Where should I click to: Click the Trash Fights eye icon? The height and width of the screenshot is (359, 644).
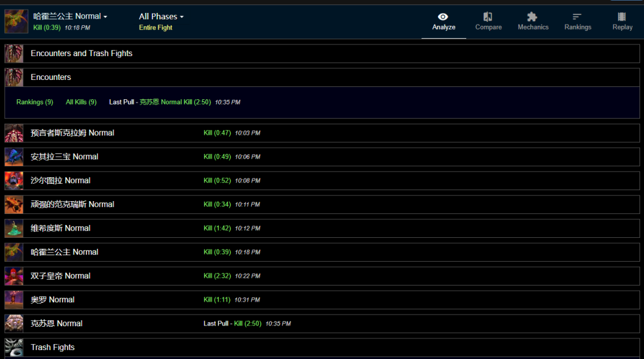click(14, 348)
